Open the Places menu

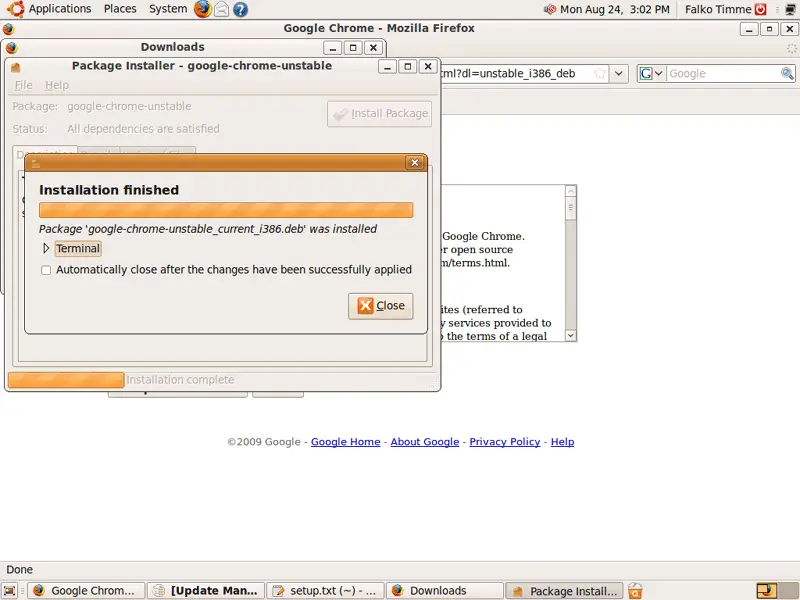coord(120,9)
